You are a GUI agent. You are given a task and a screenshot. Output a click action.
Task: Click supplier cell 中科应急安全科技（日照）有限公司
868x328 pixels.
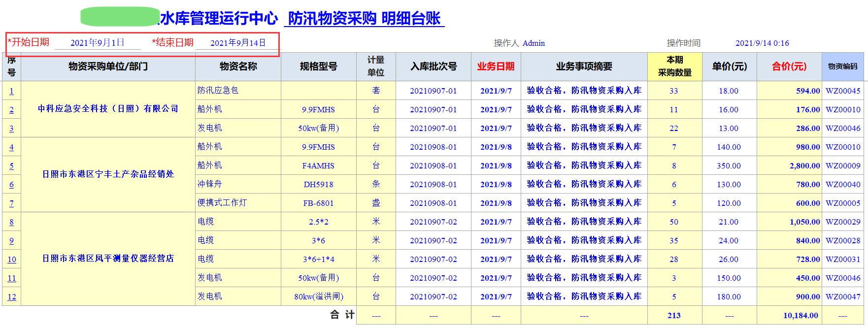(x=108, y=109)
